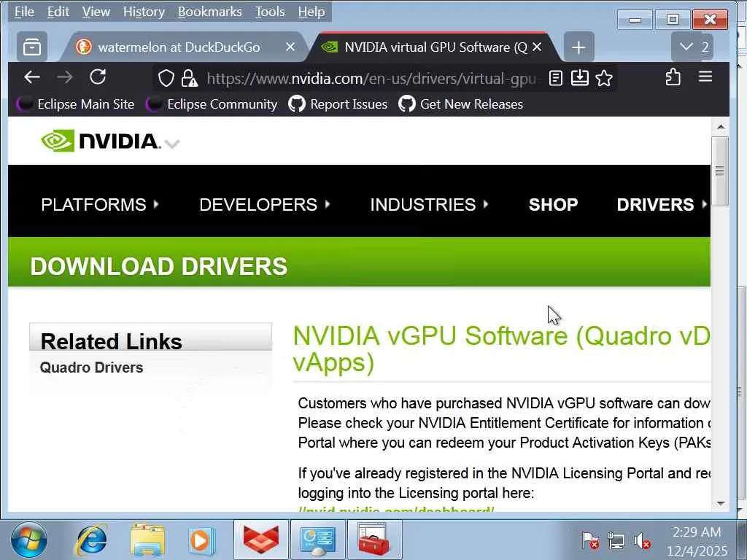The width and height of the screenshot is (747, 560).
Task: Bookmark this page with the star
Action: pyautogui.click(x=603, y=78)
